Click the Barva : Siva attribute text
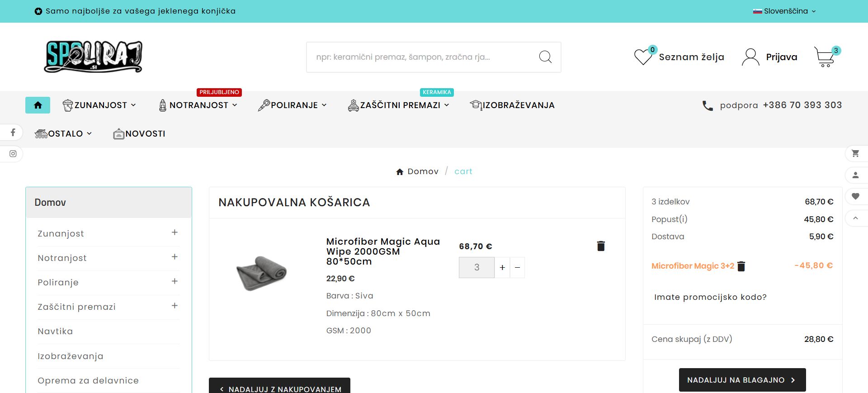This screenshot has height=393, width=868. click(350, 296)
